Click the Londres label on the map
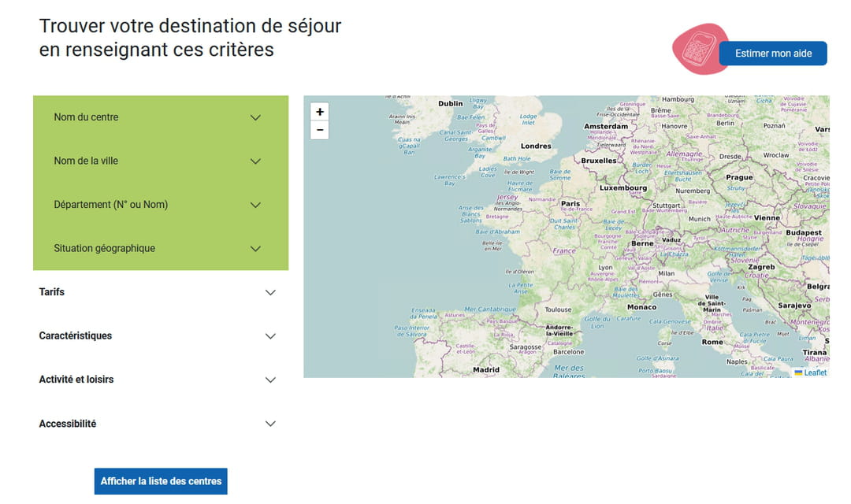Screen dimensions: 851x504 click(x=536, y=146)
